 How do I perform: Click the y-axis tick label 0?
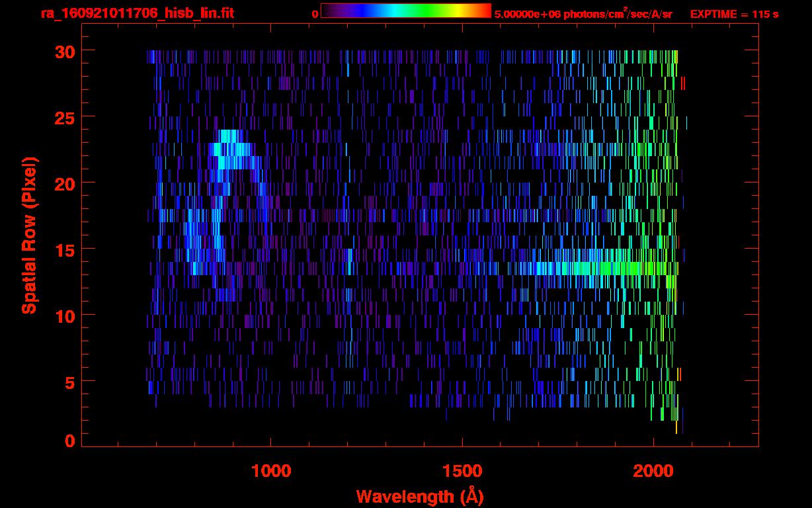pyautogui.click(x=69, y=440)
